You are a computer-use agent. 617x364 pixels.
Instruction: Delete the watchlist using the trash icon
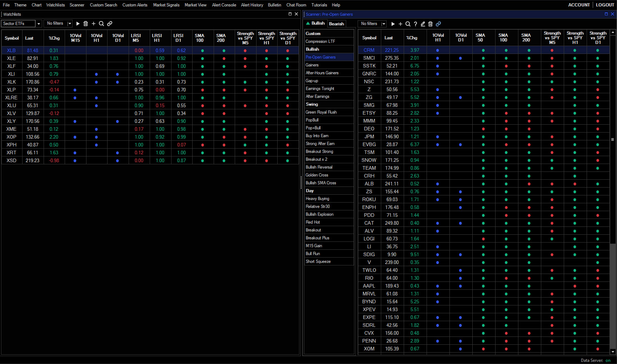pyautogui.click(x=86, y=24)
